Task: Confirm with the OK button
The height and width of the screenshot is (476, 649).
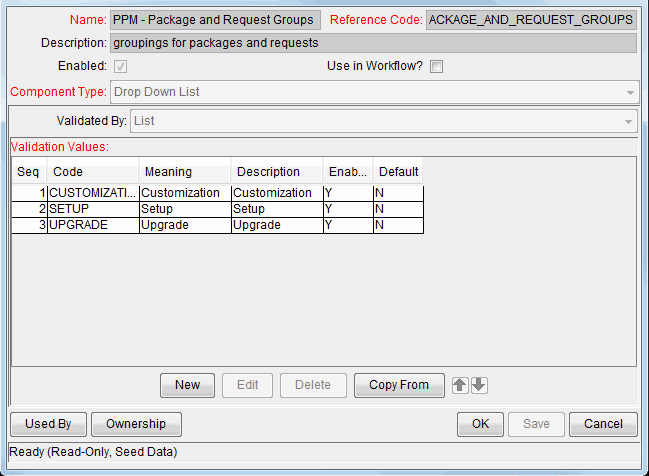Action: pos(480,424)
